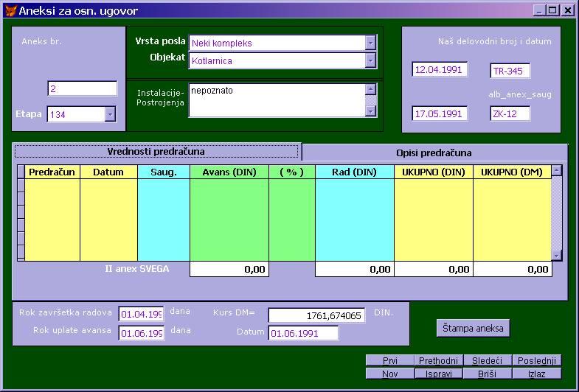Expand the Objekat dropdown arrow
The width and height of the screenshot is (579, 392).
(370, 60)
